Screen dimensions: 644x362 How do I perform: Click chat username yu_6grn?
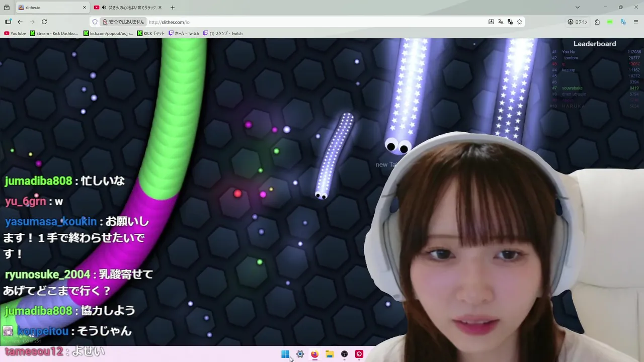point(25,202)
